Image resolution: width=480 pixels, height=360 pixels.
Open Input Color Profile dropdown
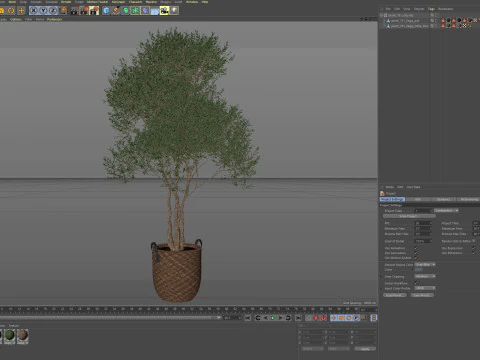(x=425, y=288)
